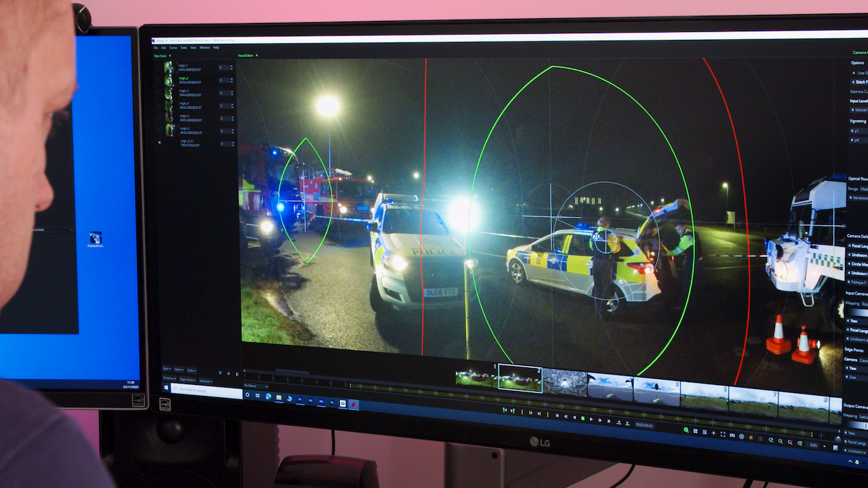Select the origin_3 clip thumbnail
868x488 pixels.
169,93
